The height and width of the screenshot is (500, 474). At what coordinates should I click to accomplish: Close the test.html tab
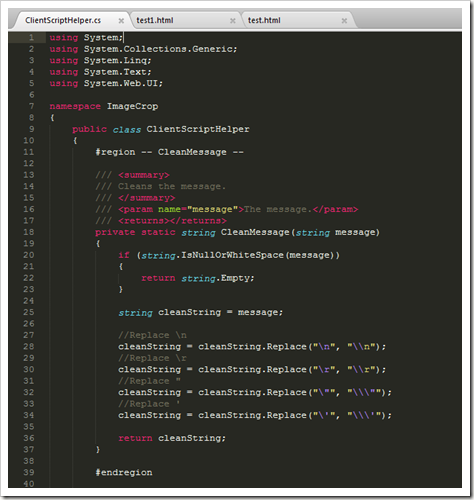(x=344, y=21)
